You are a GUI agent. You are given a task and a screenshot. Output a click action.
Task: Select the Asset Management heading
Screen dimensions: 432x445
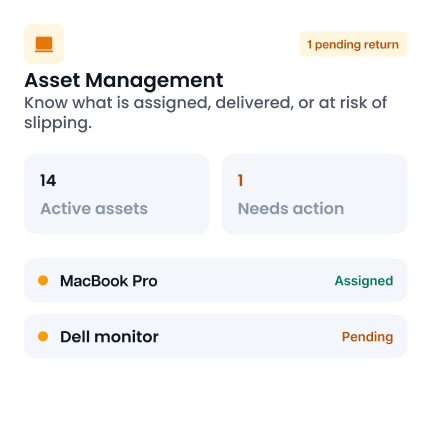coord(124,80)
